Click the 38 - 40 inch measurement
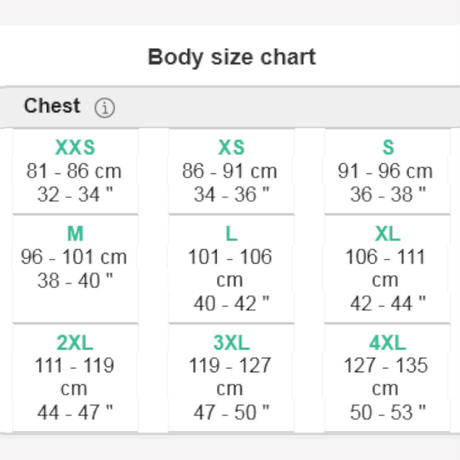The height and width of the screenshot is (460, 460). [75, 280]
